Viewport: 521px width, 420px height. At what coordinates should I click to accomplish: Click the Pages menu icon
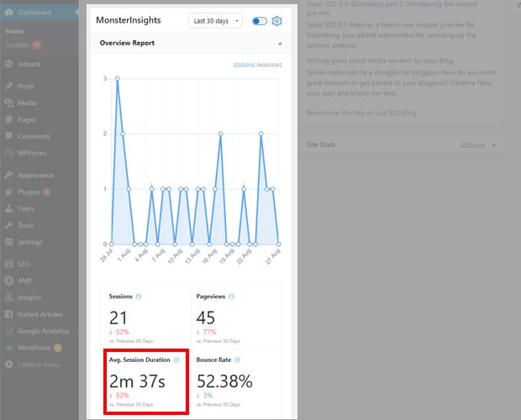9,119
